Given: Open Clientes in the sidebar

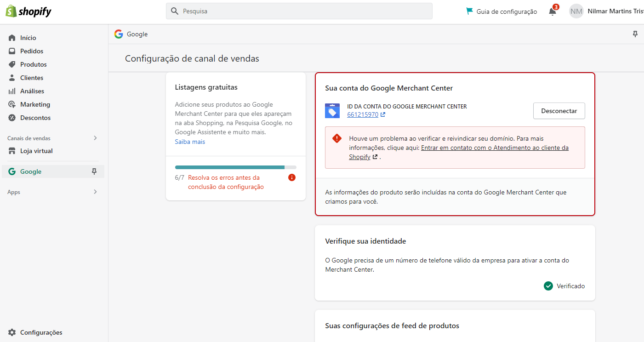Looking at the screenshot, I should pyautogui.click(x=32, y=78).
